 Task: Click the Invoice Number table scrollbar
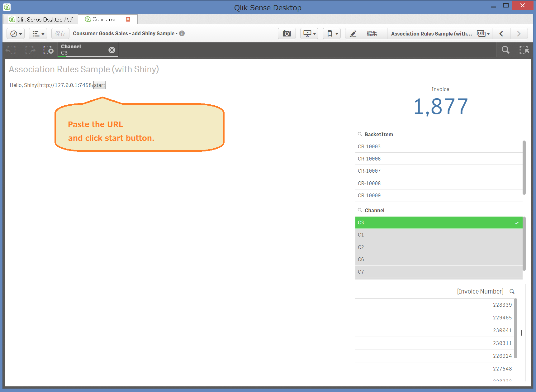[x=515, y=328]
